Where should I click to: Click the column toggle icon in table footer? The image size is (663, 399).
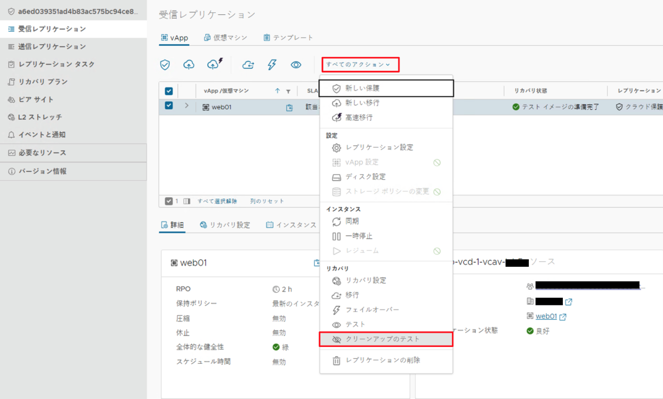[x=186, y=201]
